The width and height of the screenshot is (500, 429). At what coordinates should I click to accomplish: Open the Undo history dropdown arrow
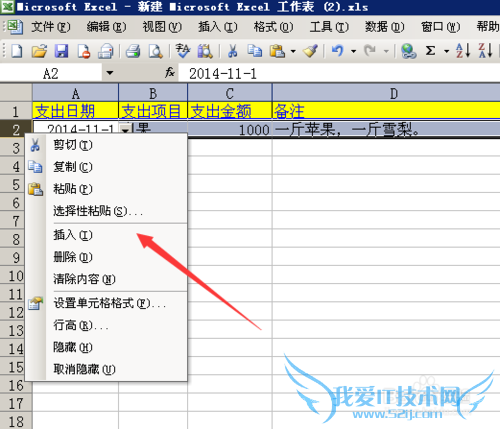point(353,51)
